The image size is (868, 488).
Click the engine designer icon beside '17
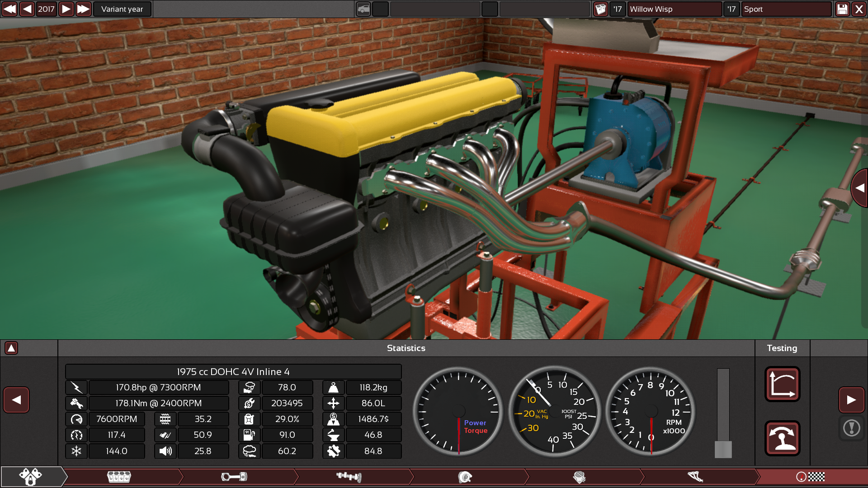tap(600, 9)
